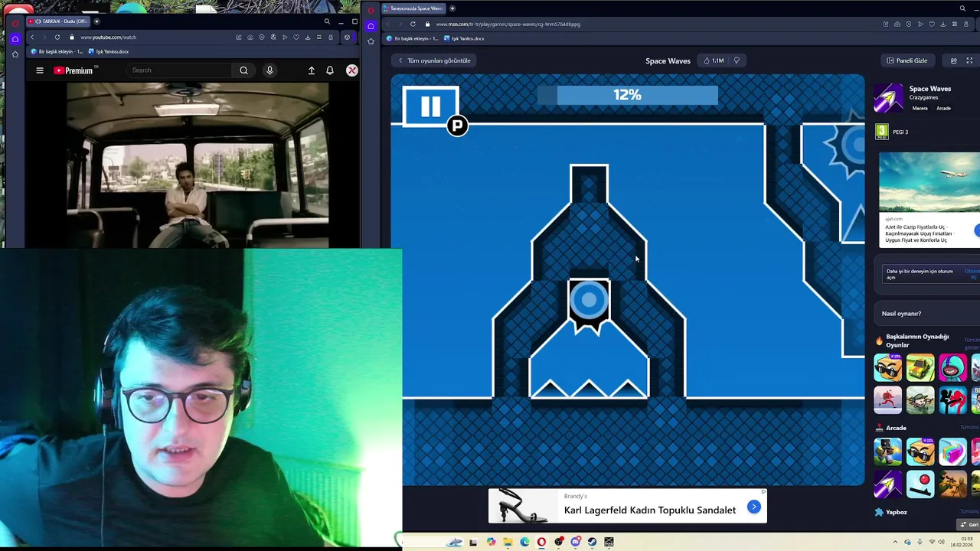Screen dimensions: 980x551
Task: Open snapshot icon in MSN window toolbar
Action: [897, 24]
